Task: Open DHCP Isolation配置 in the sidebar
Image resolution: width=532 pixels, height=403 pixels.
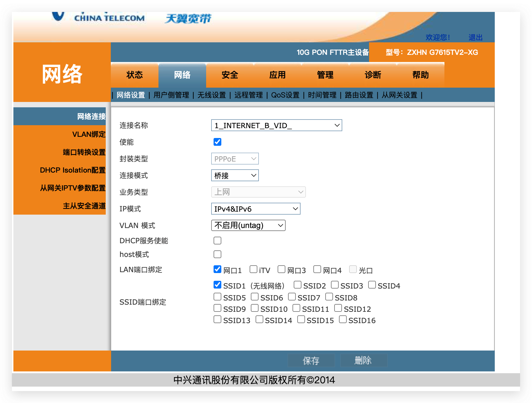Action: pyautogui.click(x=72, y=170)
